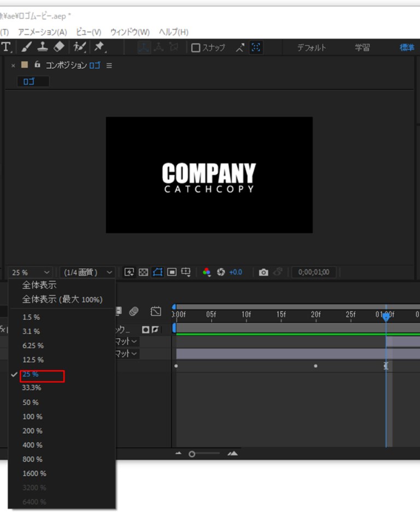Select the Eraser tool

pyautogui.click(x=59, y=48)
